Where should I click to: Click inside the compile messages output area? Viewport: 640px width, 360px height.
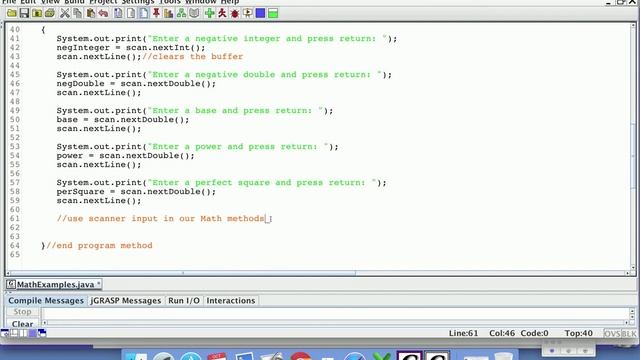point(336,313)
